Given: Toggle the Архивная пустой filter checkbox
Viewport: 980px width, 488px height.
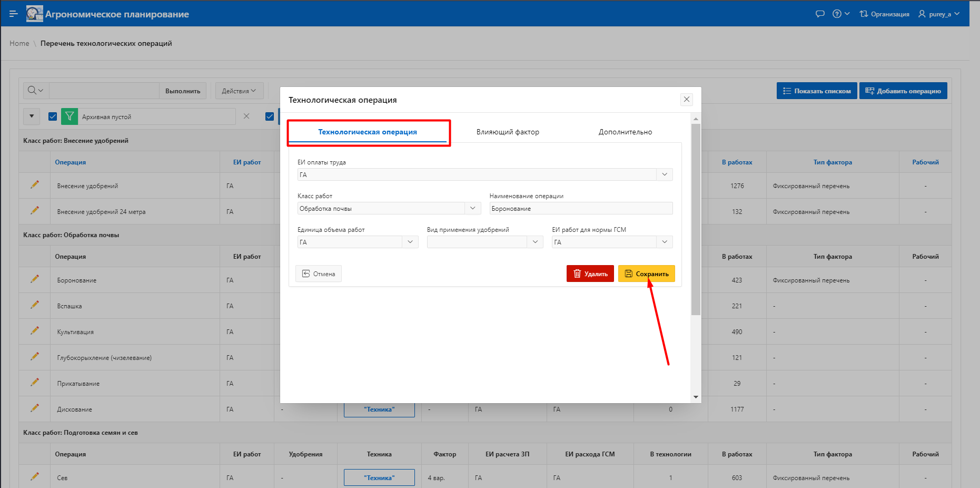Looking at the screenshot, I should pos(53,116).
